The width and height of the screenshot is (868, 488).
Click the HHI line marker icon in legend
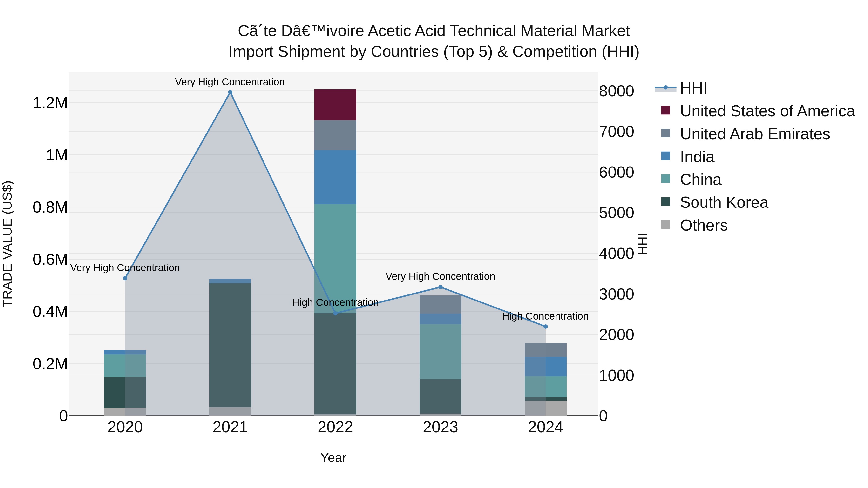coord(665,88)
